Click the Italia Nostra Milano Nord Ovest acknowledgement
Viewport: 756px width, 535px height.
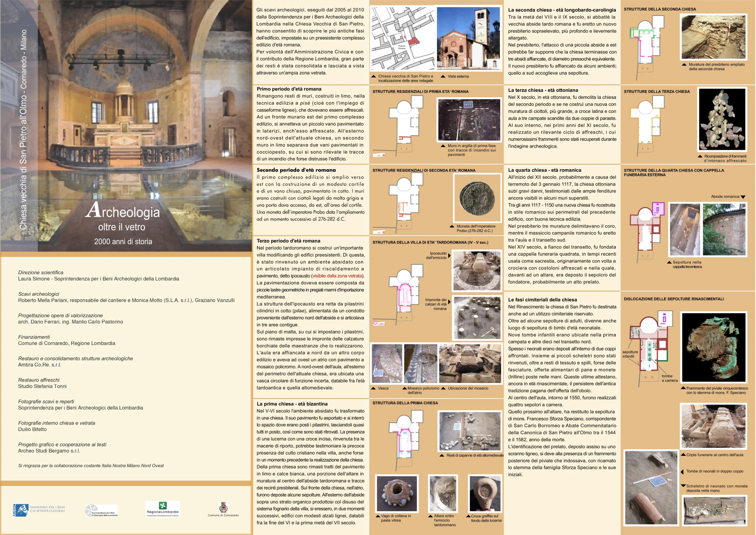(x=91, y=466)
